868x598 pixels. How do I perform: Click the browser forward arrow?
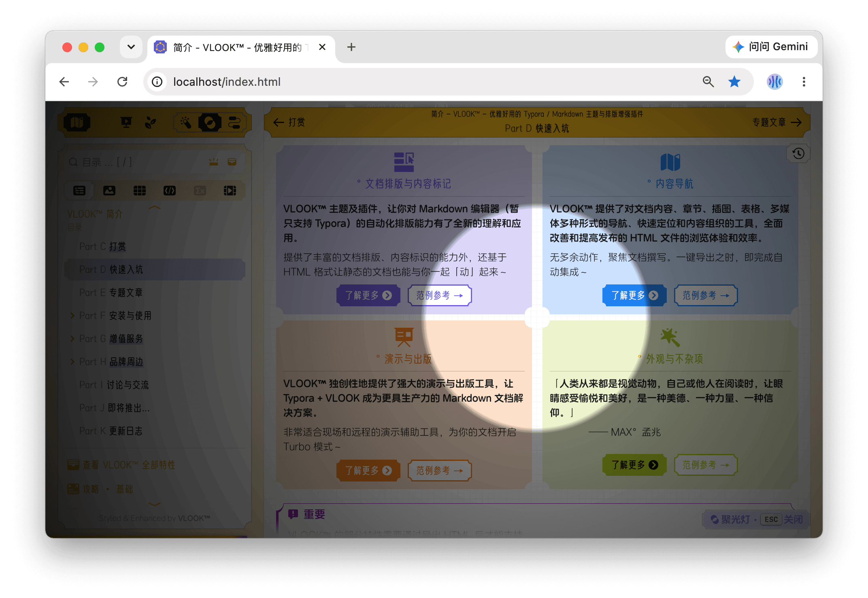[x=93, y=82]
